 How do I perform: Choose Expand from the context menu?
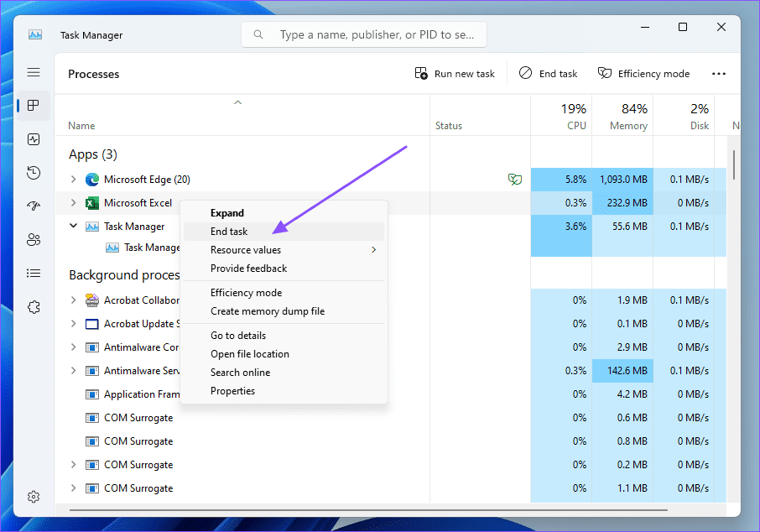point(284,213)
